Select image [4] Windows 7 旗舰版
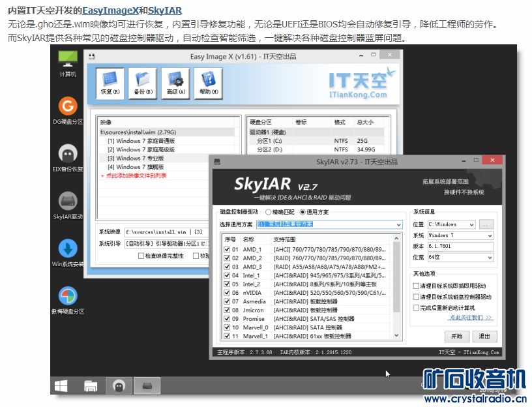 [x=136, y=167]
